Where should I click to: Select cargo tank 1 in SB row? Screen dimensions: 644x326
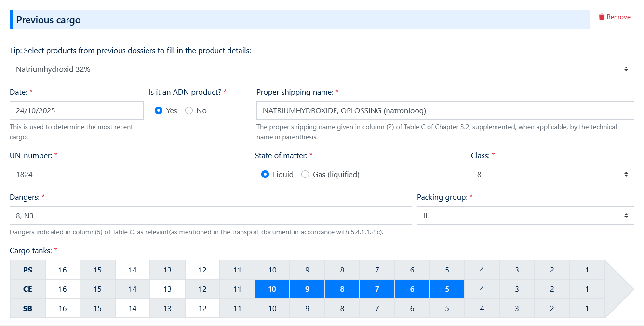click(587, 308)
